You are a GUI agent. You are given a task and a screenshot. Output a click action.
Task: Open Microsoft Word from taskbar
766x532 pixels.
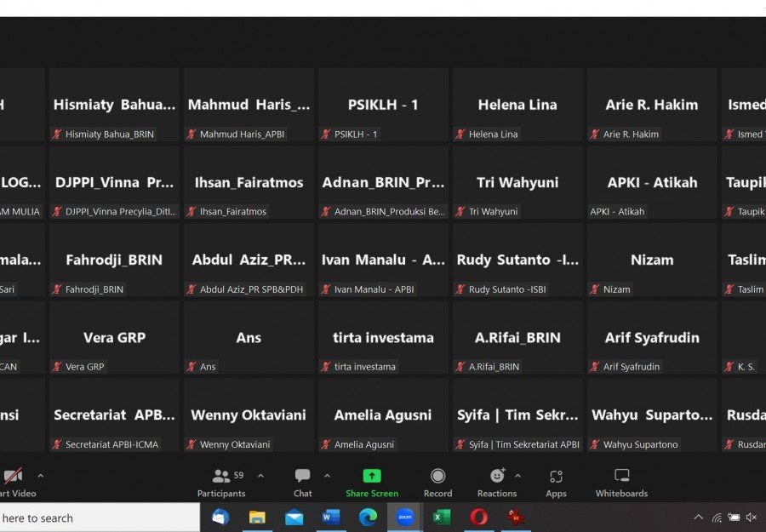(x=331, y=517)
